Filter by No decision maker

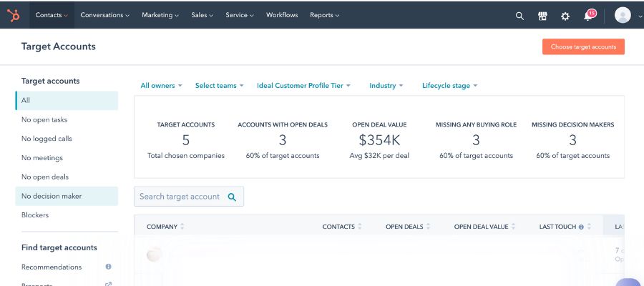click(x=67, y=196)
